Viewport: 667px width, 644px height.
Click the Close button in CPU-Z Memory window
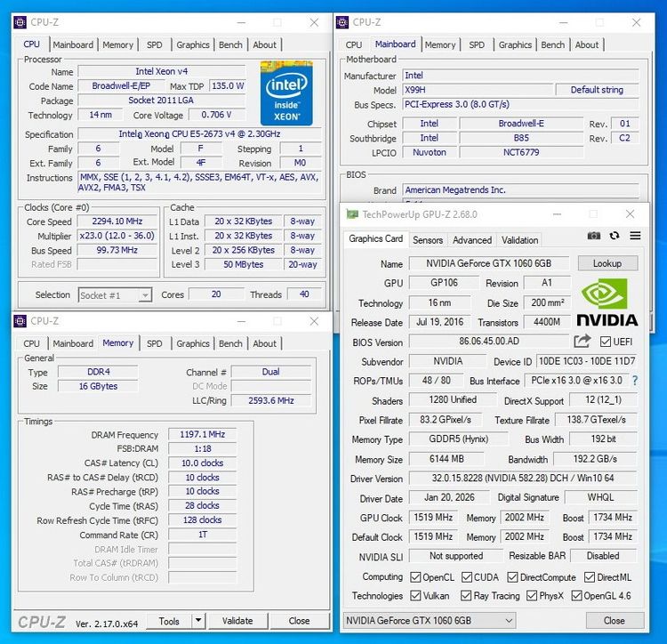(299, 621)
